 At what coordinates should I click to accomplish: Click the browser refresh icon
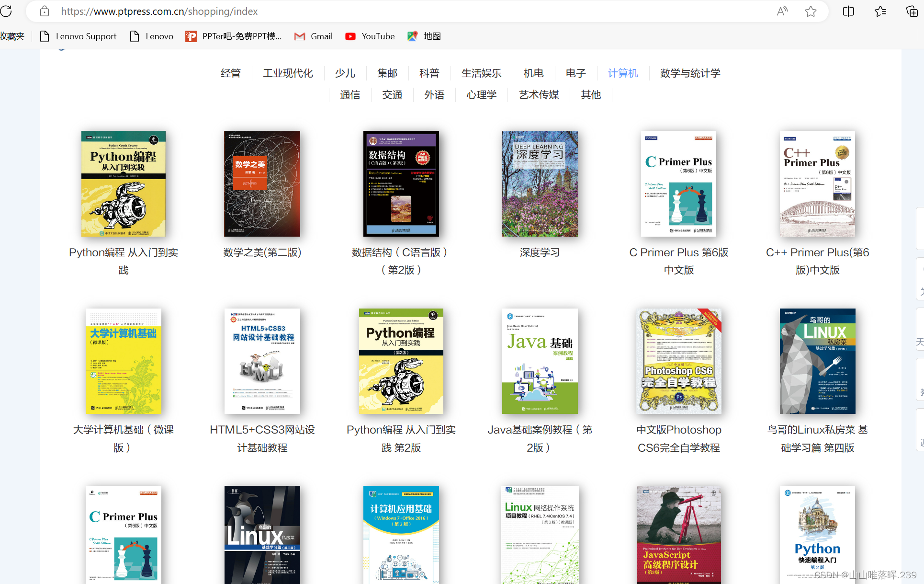click(6, 11)
